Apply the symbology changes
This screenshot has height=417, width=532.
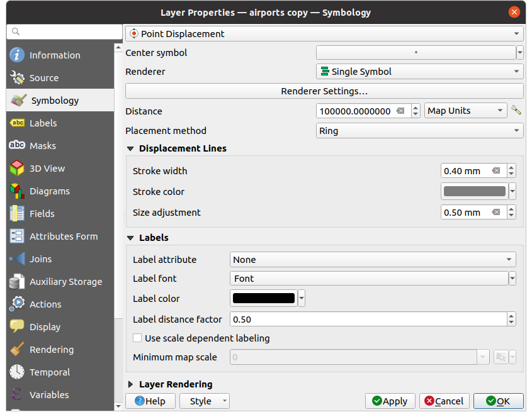(390, 401)
